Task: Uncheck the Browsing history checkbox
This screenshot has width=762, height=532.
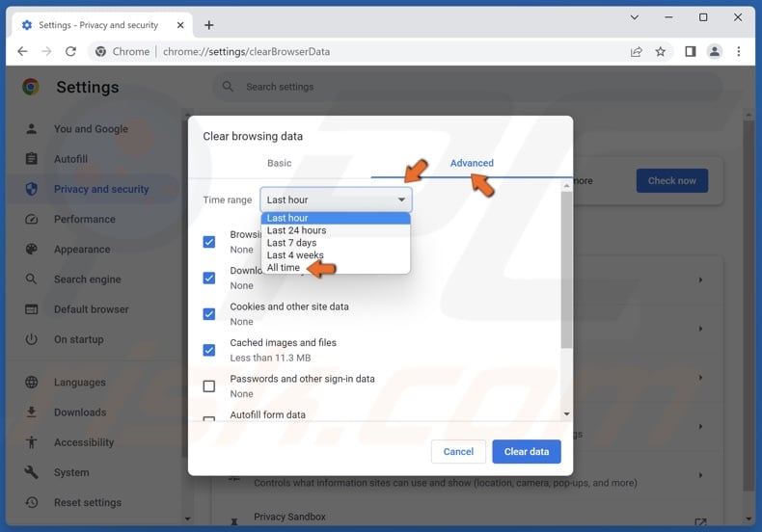Action: (209, 242)
